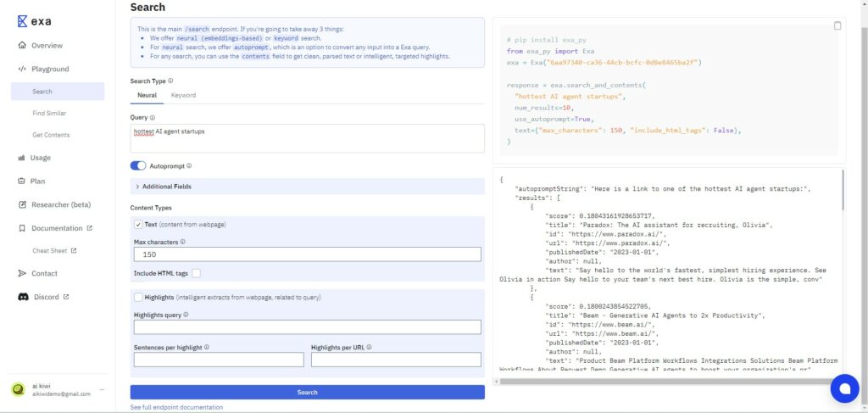Image resolution: width=868 pixels, height=413 pixels.
Task: Click the Playground code icon
Action: (x=21, y=69)
